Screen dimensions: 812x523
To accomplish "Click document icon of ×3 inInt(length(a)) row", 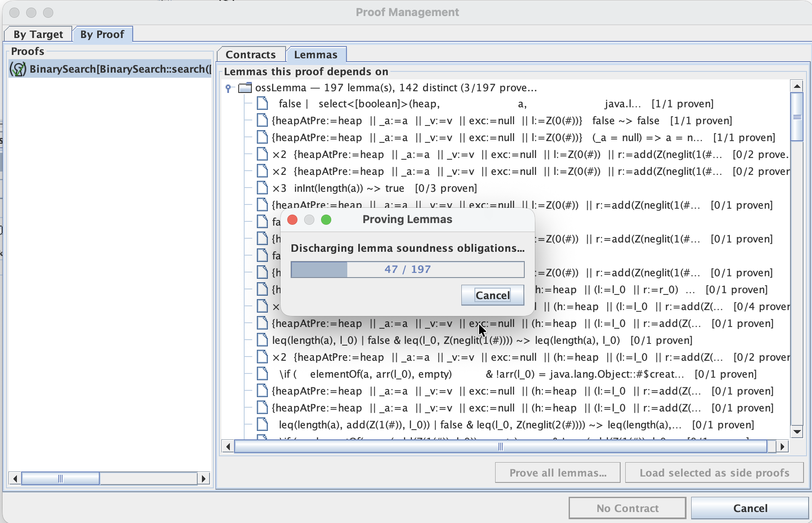I will [x=262, y=188].
